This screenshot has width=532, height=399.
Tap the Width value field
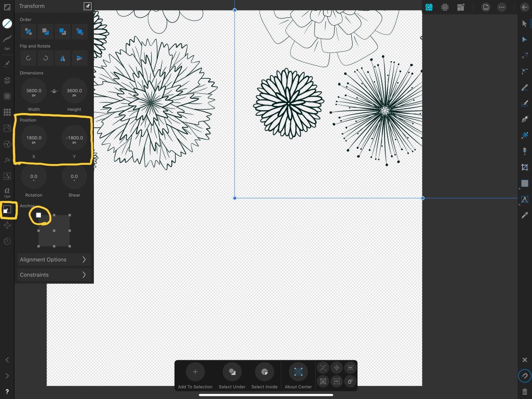pyautogui.click(x=34, y=91)
